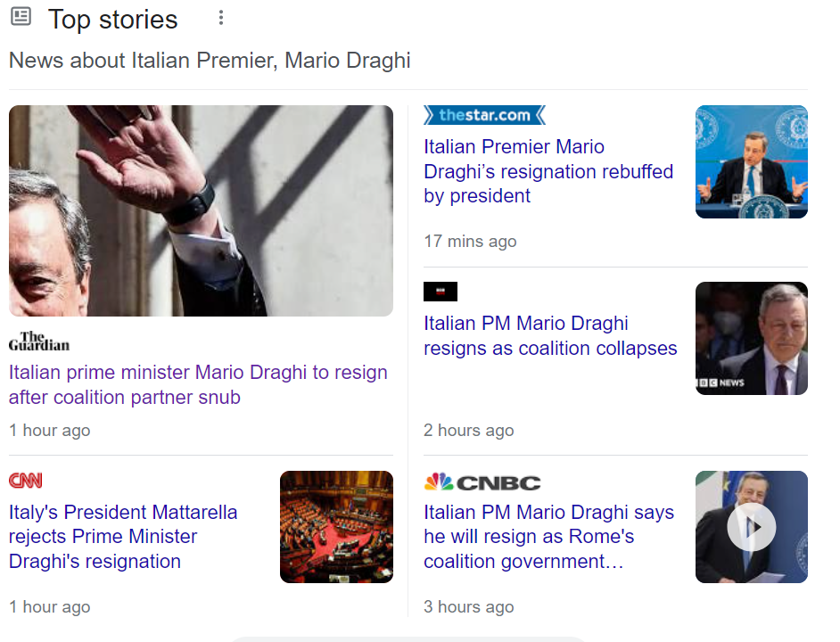Click the large Guardian story image of Draghi waving
The width and height of the screenshot is (840, 642).
click(x=201, y=210)
